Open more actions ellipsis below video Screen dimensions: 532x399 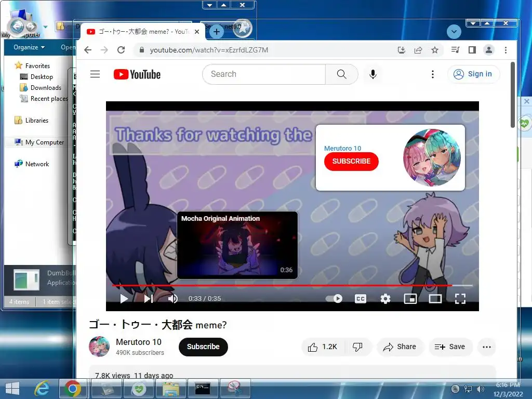(x=486, y=347)
